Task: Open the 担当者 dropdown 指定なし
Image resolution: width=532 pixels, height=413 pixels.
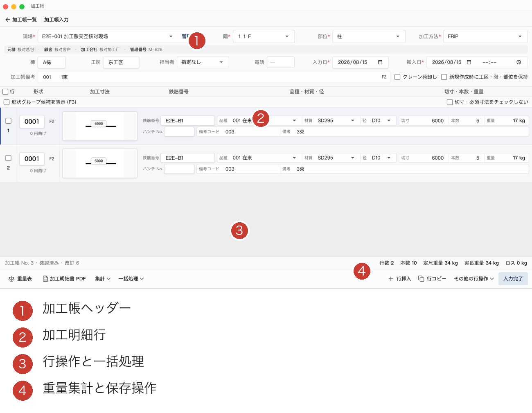Action: click(203, 62)
